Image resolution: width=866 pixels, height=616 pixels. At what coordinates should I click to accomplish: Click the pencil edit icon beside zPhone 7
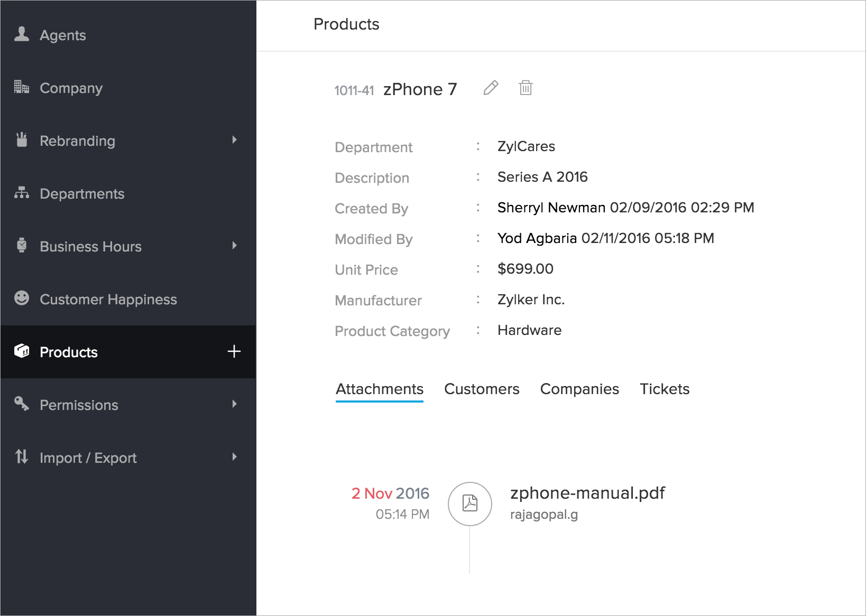click(x=491, y=88)
